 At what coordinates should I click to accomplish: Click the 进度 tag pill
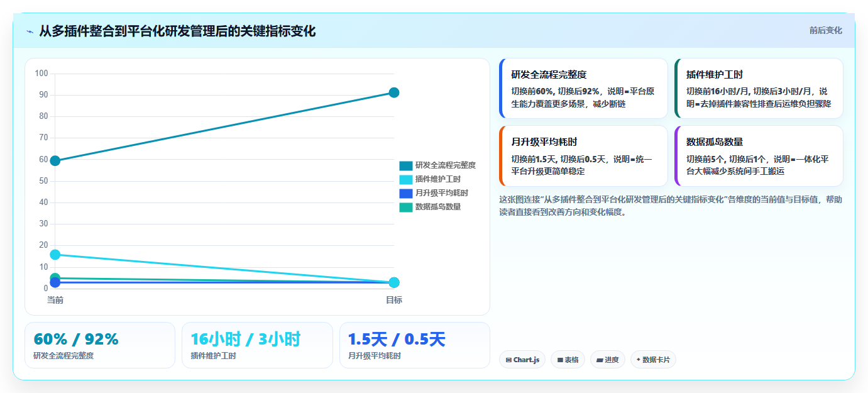click(607, 360)
